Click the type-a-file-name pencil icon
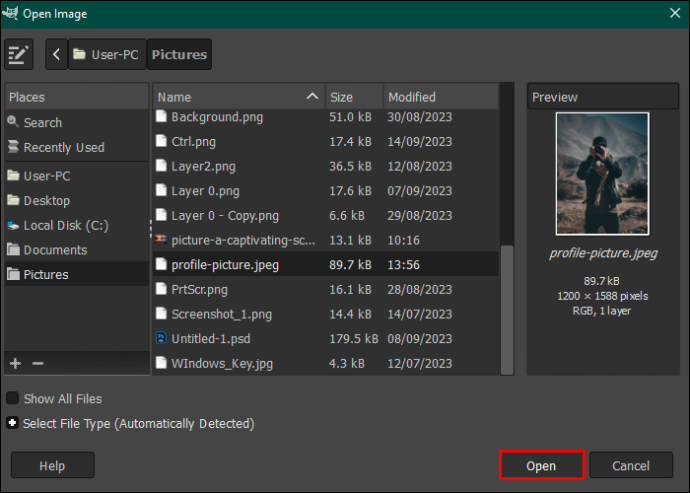The width and height of the screenshot is (690, 493). (x=19, y=54)
